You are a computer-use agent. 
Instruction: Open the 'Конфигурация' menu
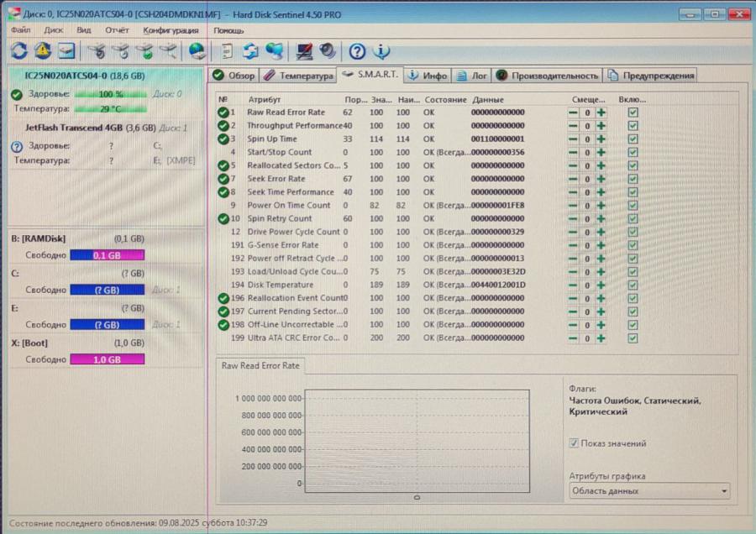171,30
